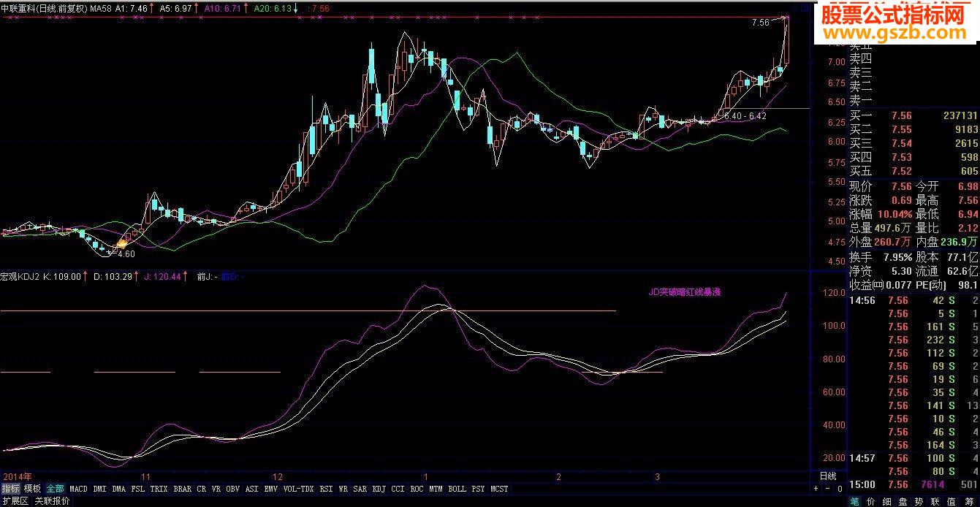Apply the TRIX indicator

tap(159, 489)
